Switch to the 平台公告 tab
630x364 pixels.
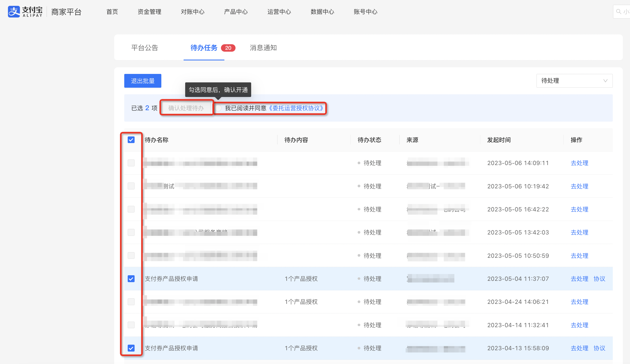coord(145,48)
